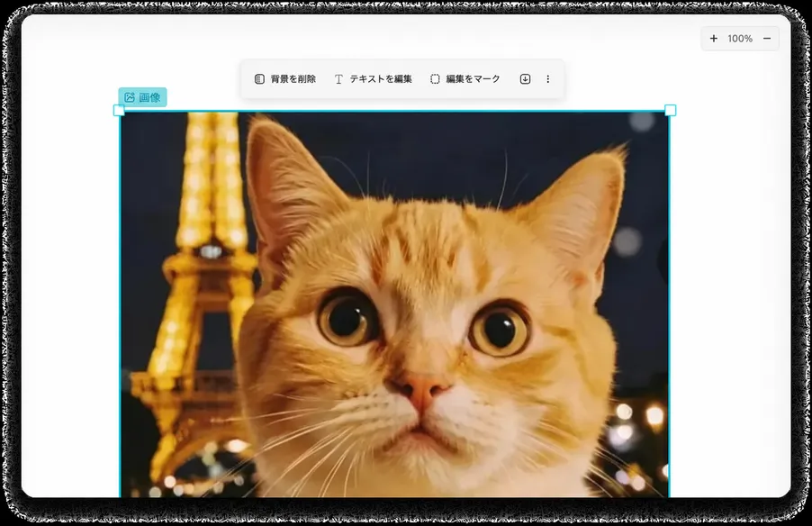Click the dashed-square mark-edit icon
Image resolution: width=812 pixels, height=526 pixels.
[x=435, y=78]
